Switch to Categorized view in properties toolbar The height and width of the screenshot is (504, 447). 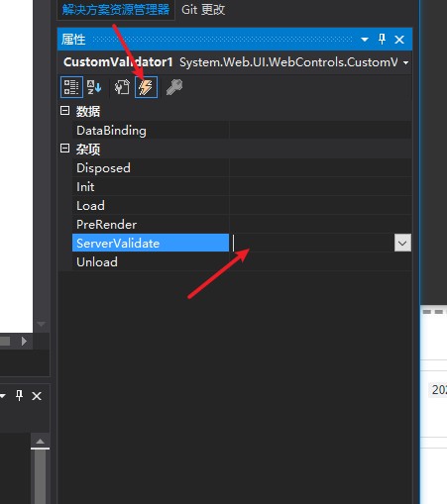point(71,87)
